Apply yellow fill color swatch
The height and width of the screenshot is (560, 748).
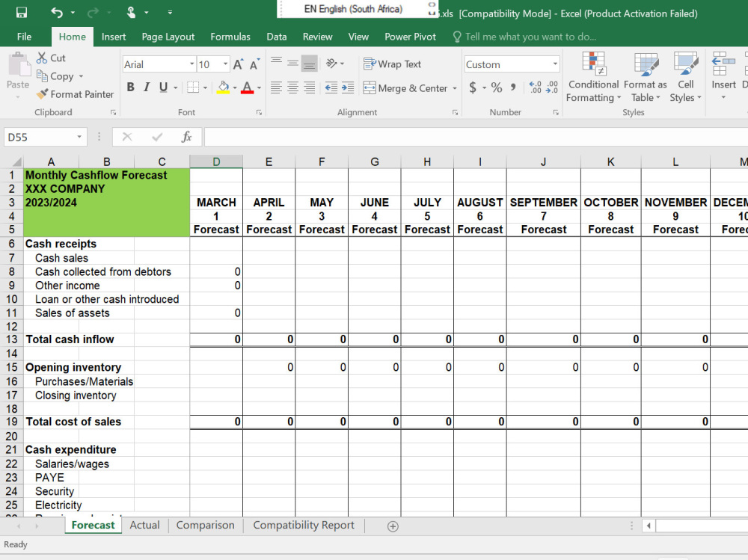point(224,88)
